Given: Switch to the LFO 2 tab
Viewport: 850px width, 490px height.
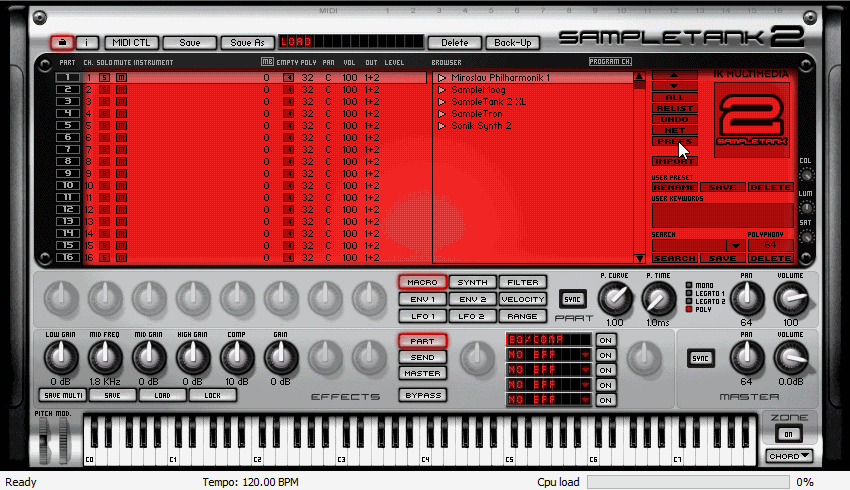Looking at the screenshot, I should (472, 316).
